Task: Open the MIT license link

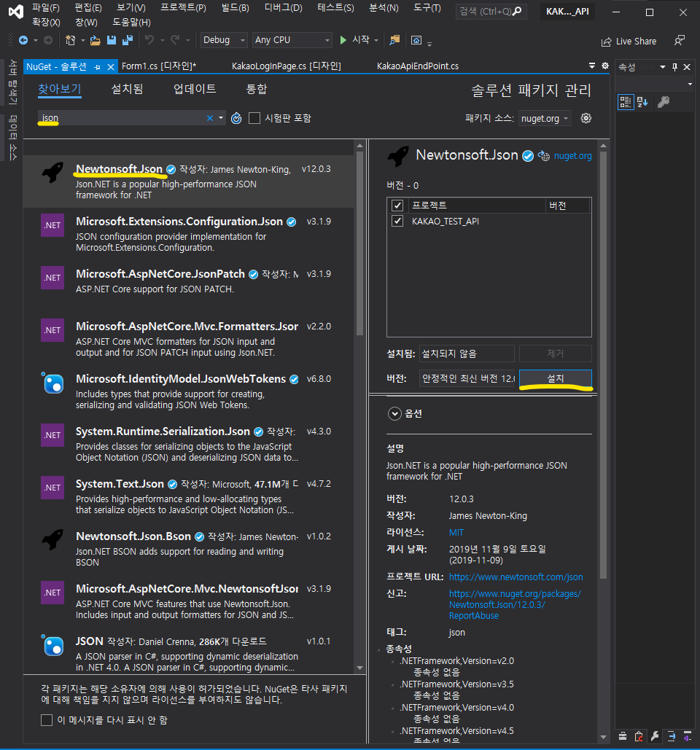Action: click(x=456, y=532)
